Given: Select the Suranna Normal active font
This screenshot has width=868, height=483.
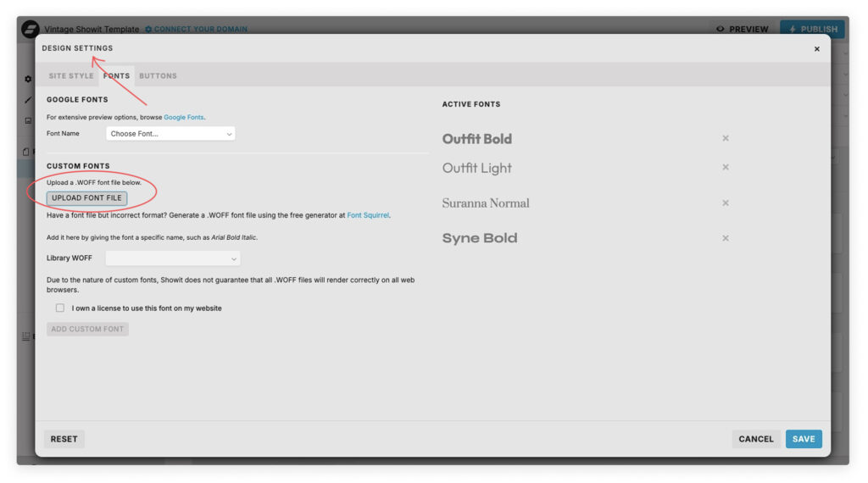Looking at the screenshot, I should tap(486, 203).
